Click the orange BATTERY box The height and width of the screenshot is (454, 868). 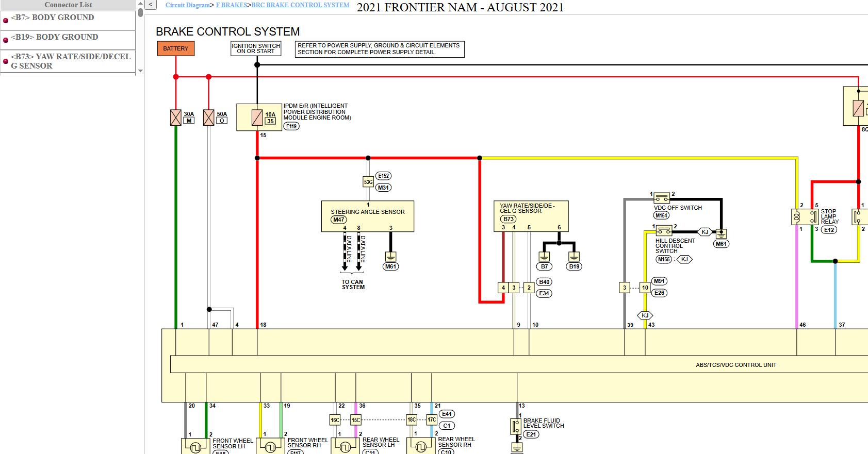point(175,48)
